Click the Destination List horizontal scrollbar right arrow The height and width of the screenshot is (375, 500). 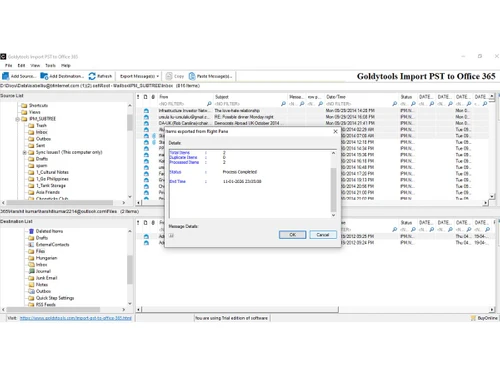pos(123,309)
